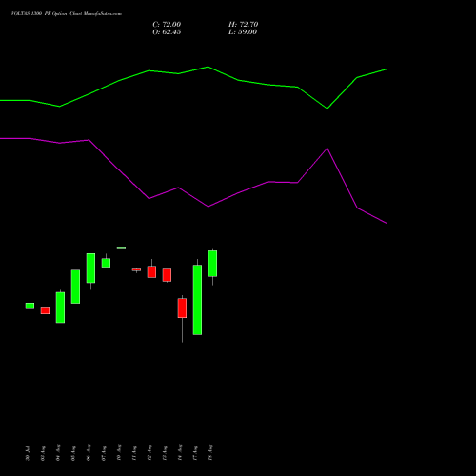The width and height of the screenshot is (476, 476).
Task: Click the green candle for 05 Aug
Action: coord(75,287)
